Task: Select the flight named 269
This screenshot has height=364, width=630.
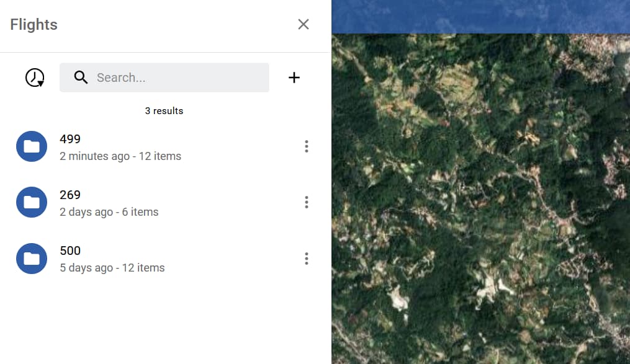Action: [x=70, y=195]
